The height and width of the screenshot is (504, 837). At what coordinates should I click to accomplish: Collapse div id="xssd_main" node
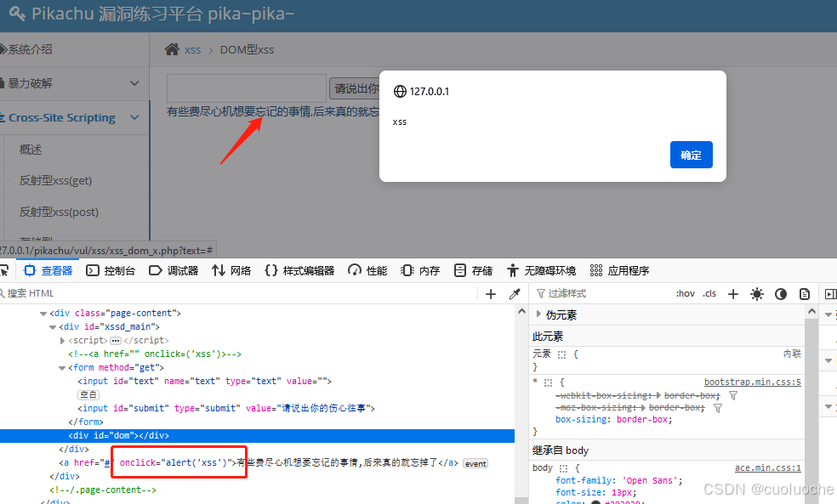53,327
